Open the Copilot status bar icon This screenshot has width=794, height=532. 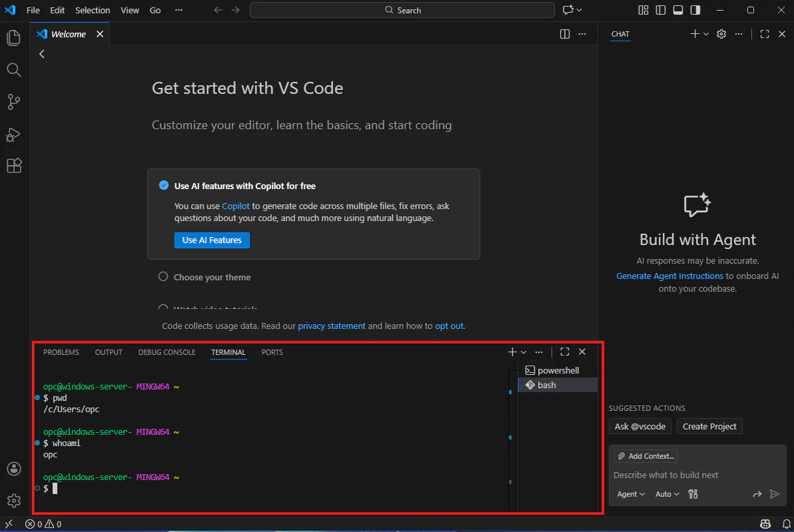coord(765,525)
